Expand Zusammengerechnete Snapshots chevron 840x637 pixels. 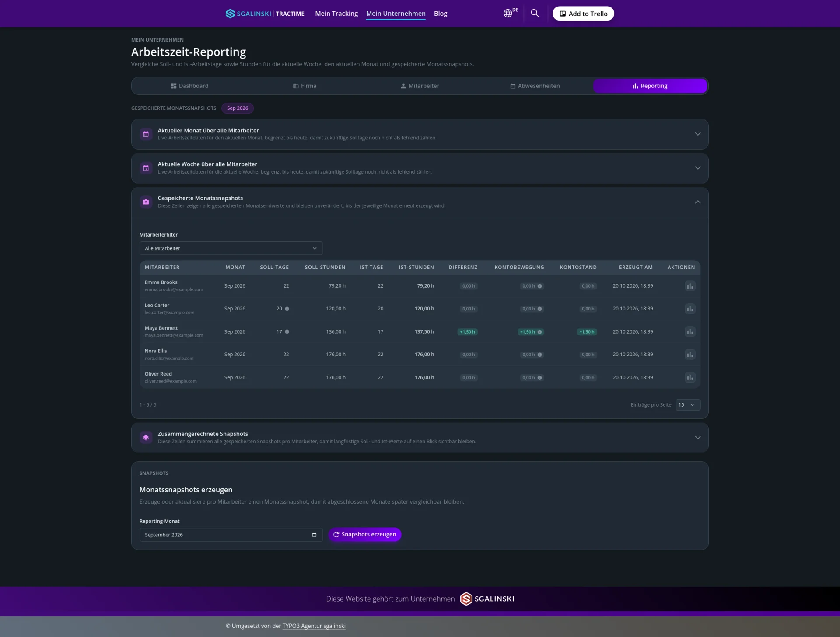coord(698,437)
